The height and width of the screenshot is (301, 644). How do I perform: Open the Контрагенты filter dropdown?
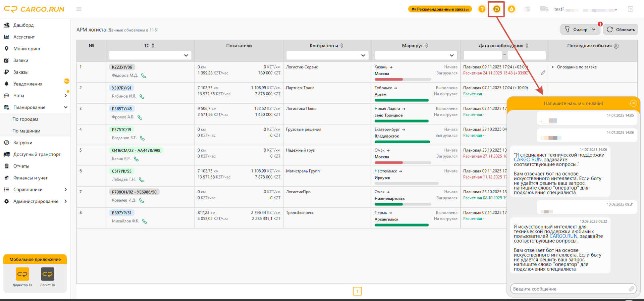click(327, 55)
